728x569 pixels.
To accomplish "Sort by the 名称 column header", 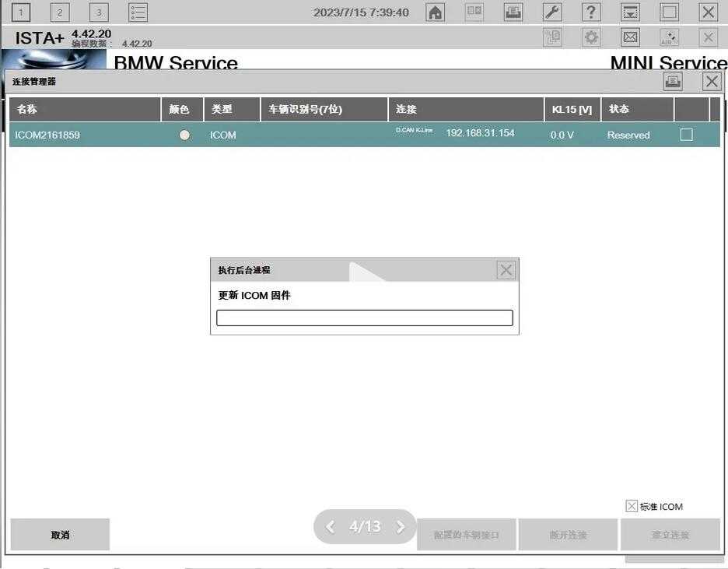I will (85, 110).
